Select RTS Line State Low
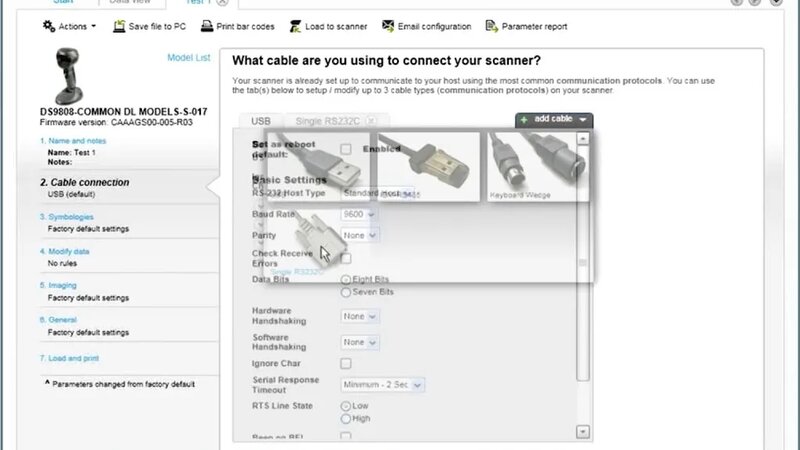The width and height of the screenshot is (800, 450). (x=346, y=406)
